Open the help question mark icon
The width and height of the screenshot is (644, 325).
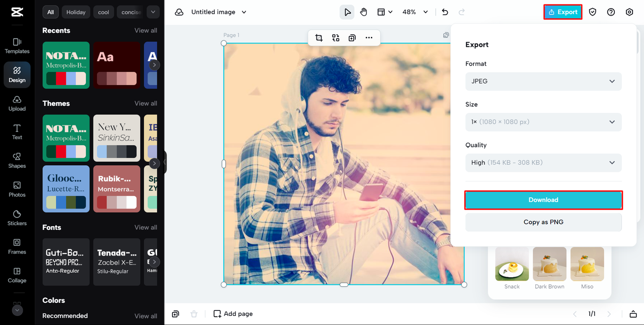click(611, 12)
